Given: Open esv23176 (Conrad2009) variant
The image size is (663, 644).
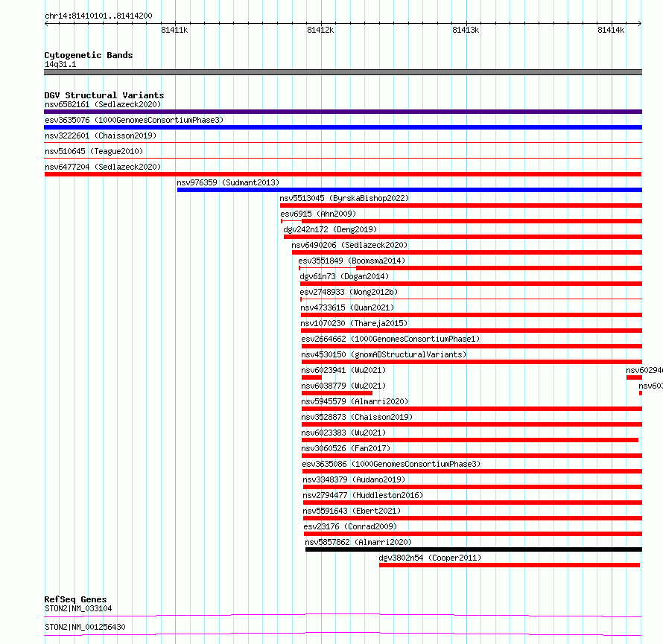Looking at the screenshot, I should point(350,526).
